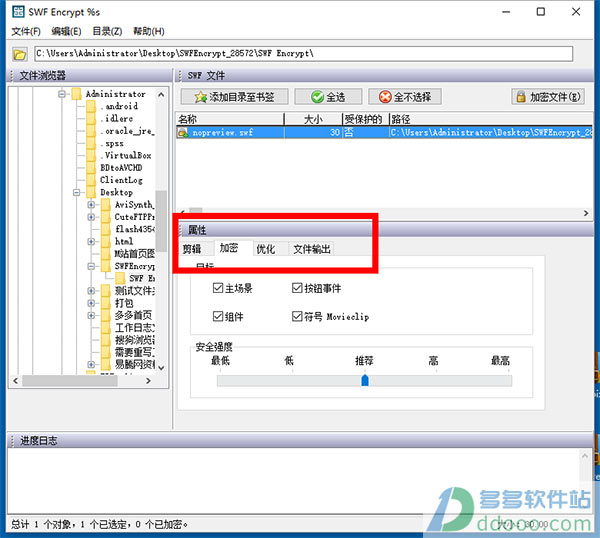This screenshot has width=600, height=538.
Task: Click the 打包 folder icon
Action: click(106, 303)
